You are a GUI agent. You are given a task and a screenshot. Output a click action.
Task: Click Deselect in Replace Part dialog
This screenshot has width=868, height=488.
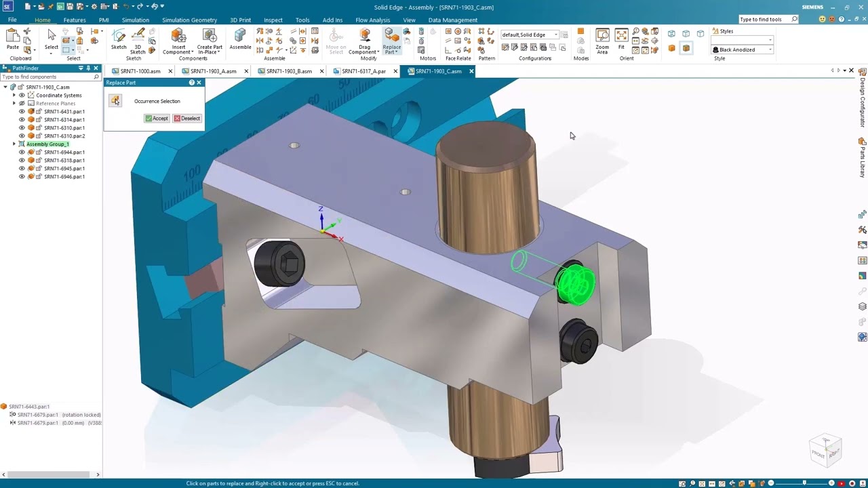pos(187,119)
